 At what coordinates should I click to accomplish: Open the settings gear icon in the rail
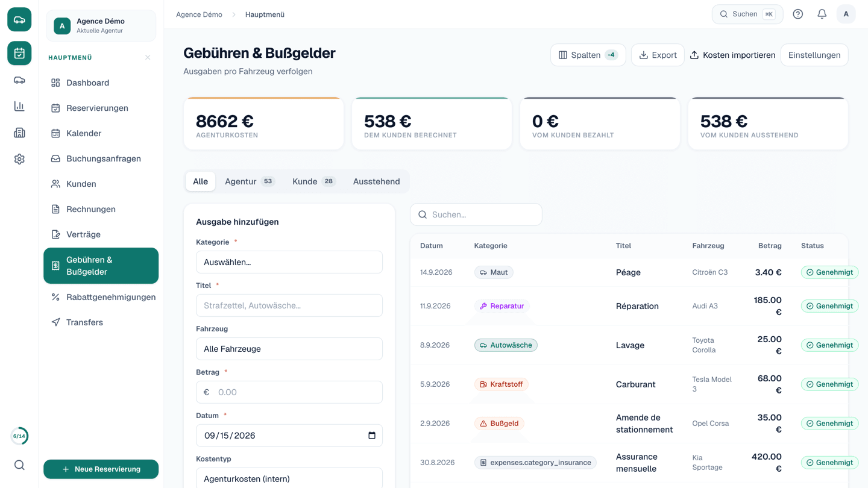(x=19, y=159)
